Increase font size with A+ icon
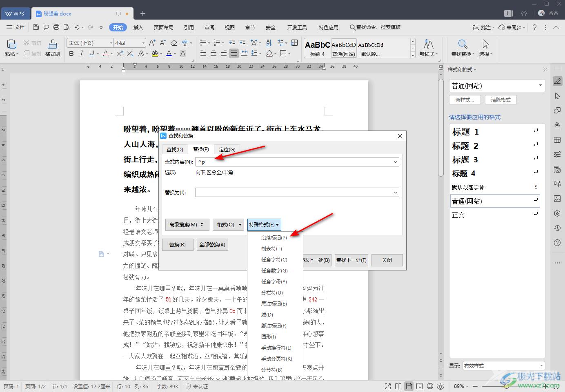Image resolution: width=565 pixels, height=392 pixels. [x=152, y=43]
